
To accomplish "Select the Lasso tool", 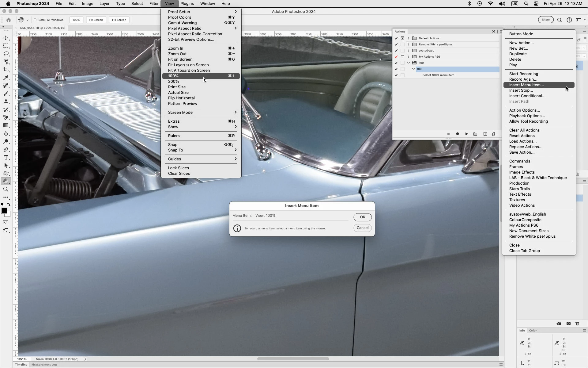I will pos(6,54).
